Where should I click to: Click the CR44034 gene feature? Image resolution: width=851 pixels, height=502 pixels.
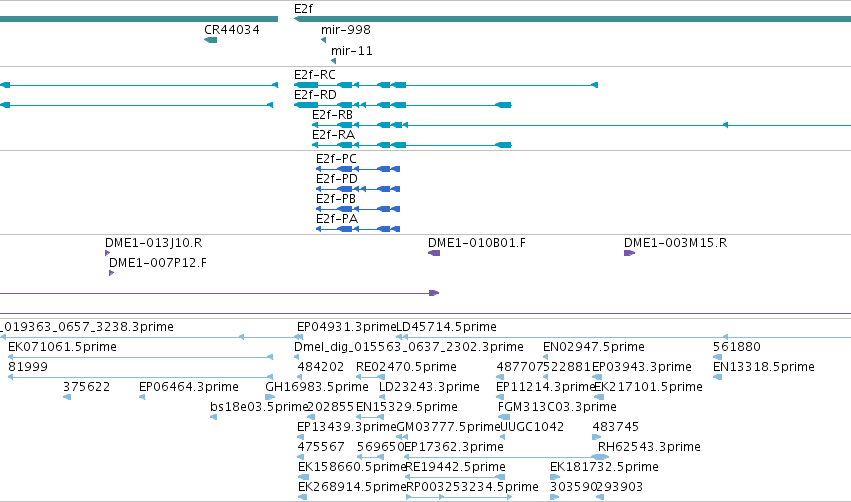click(211, 40)
